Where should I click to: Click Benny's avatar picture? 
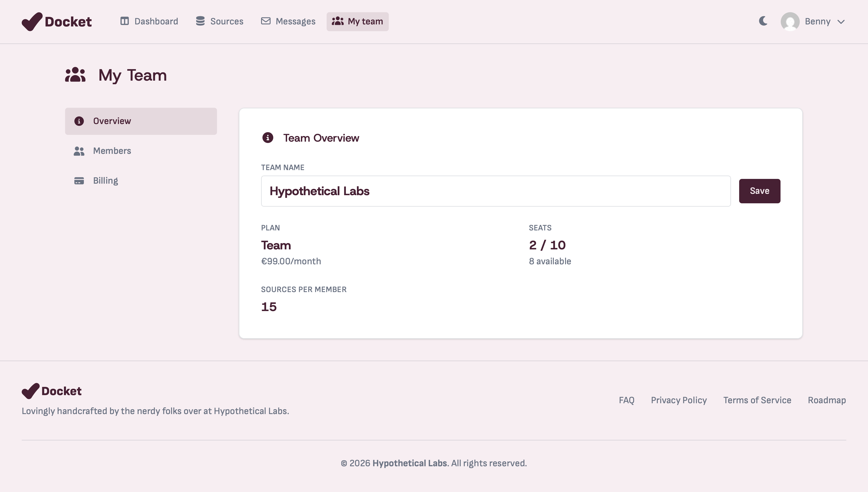pos(790,22)
